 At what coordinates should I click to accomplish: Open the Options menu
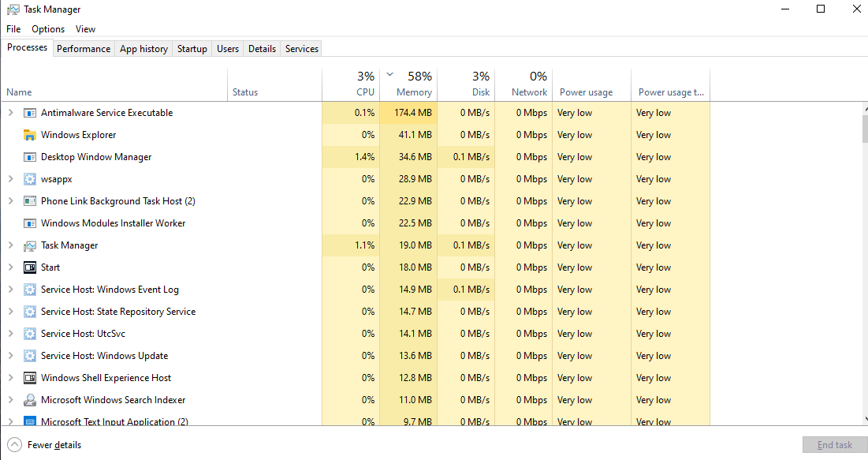48,29
